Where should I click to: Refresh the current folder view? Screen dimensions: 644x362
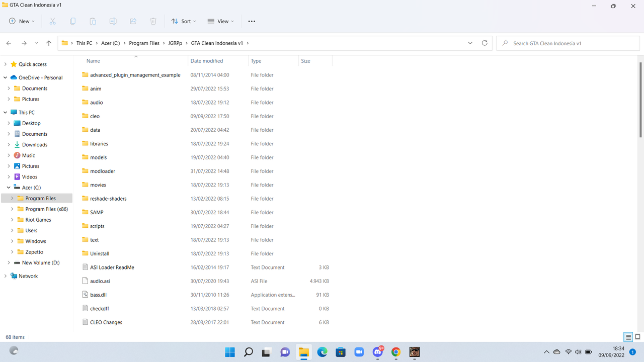click(485, 43)
